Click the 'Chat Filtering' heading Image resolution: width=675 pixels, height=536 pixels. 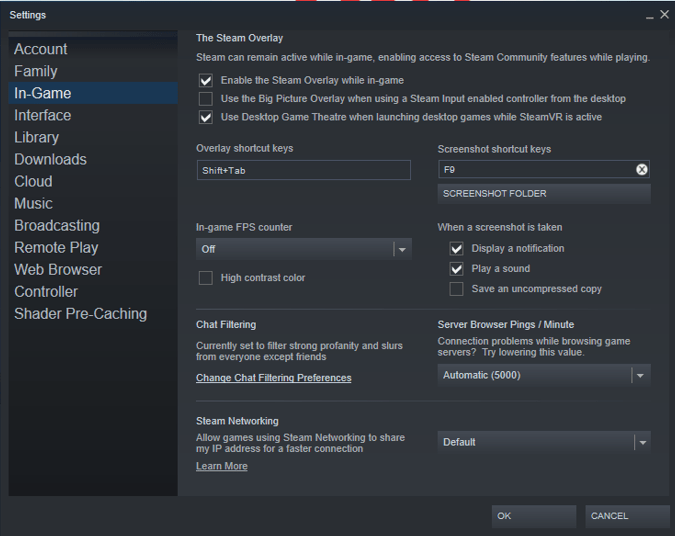226,325
